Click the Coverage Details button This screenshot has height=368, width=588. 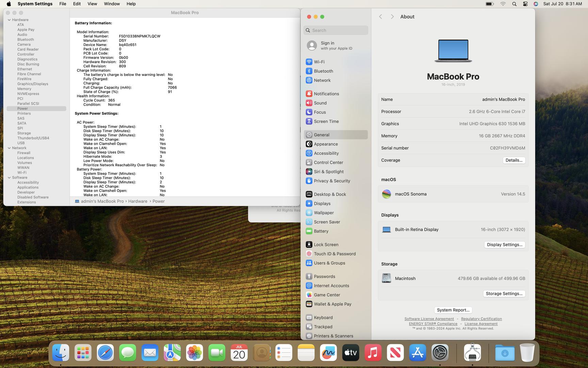pyautogui.click(x=514, y=160)
